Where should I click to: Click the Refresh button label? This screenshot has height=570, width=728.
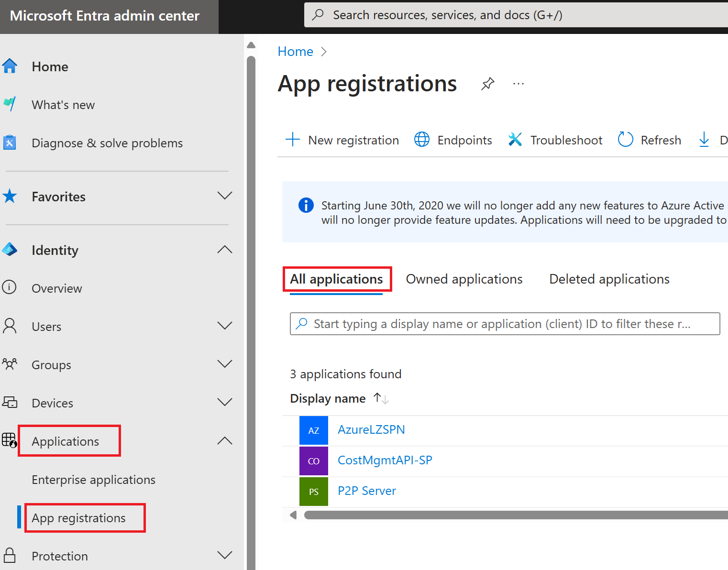click(x=661, y=140)
